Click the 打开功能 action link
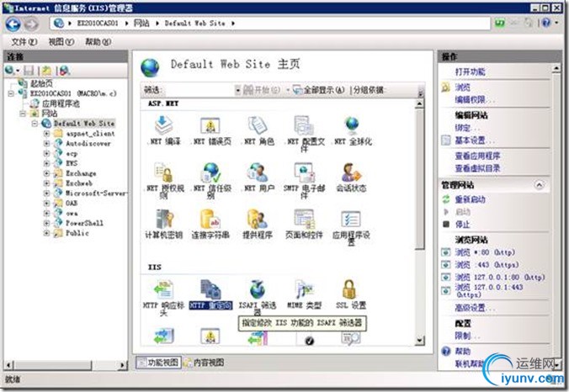Viewport: 569px width, 392px height. (471, 72)
